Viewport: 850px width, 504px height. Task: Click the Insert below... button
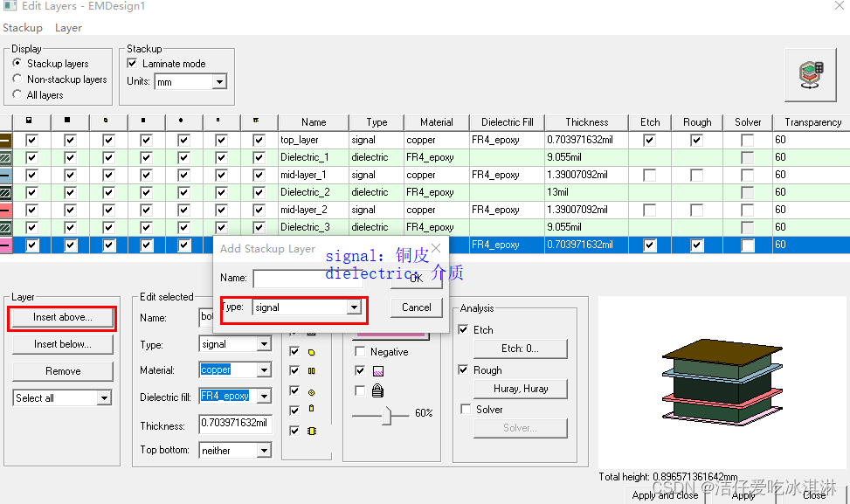pyautogui.click(x=62, y=344)
